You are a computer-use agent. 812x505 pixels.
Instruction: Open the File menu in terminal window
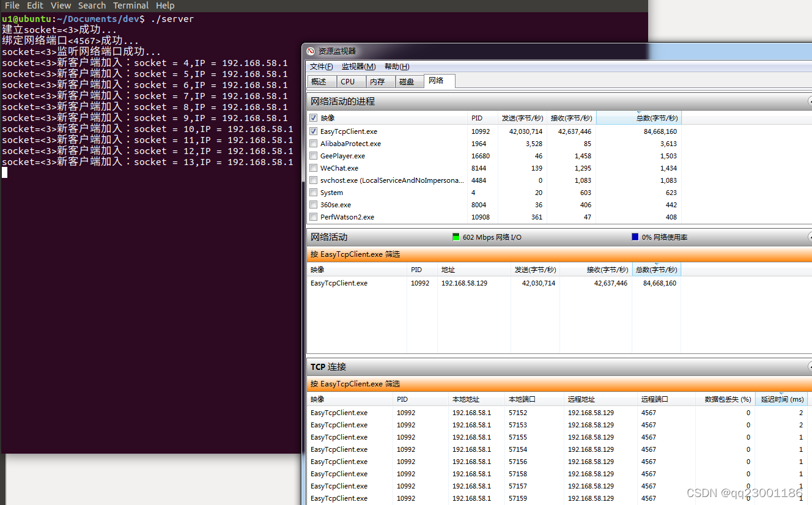12,6
